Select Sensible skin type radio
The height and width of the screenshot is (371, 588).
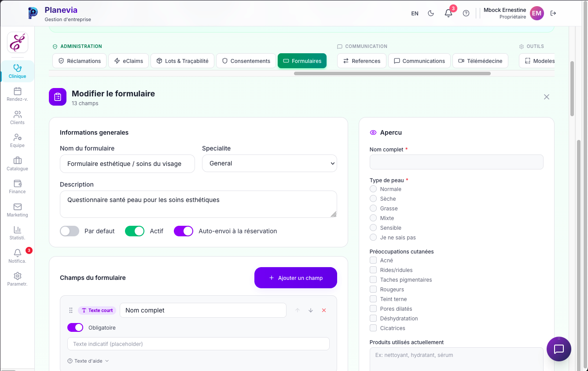point(373,228)
